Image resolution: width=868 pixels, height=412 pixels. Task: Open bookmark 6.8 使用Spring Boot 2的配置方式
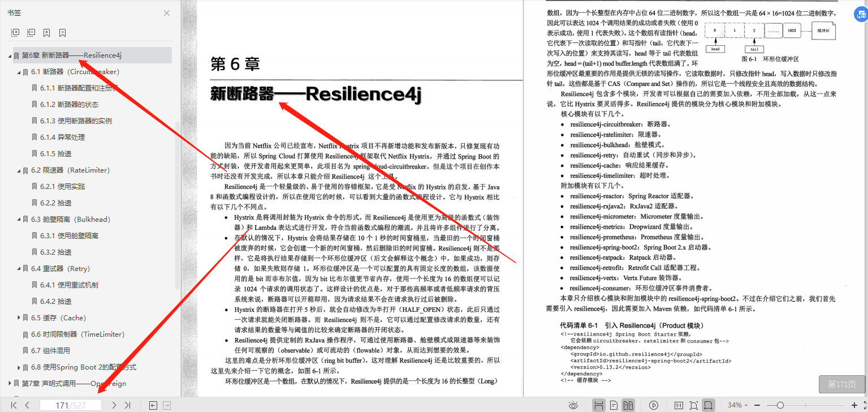point(84,367)
